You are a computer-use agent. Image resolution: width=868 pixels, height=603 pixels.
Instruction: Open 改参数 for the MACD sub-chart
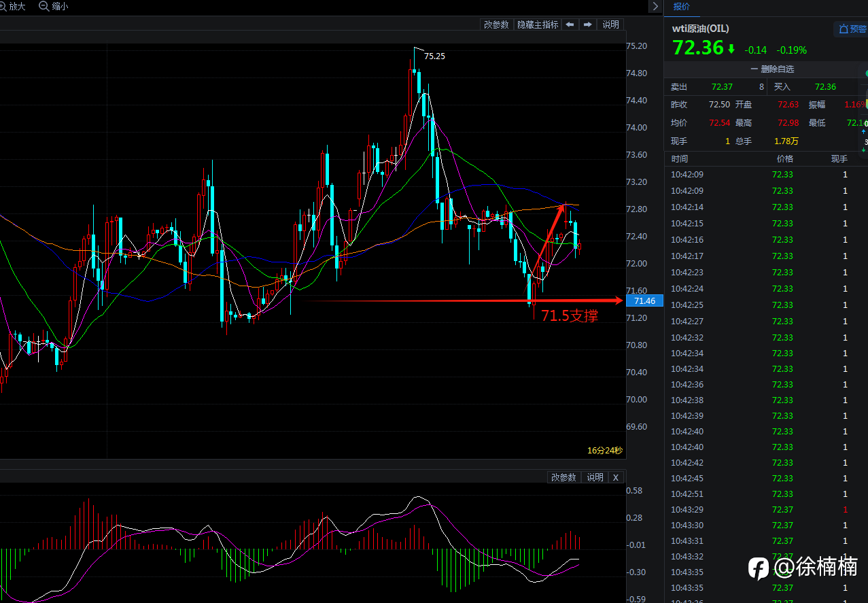(x=563, y=477)
